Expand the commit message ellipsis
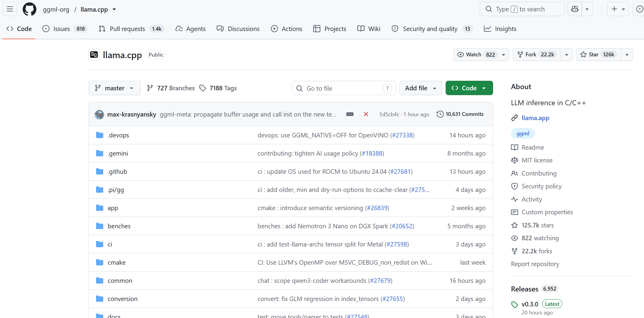 pos(350,114)
